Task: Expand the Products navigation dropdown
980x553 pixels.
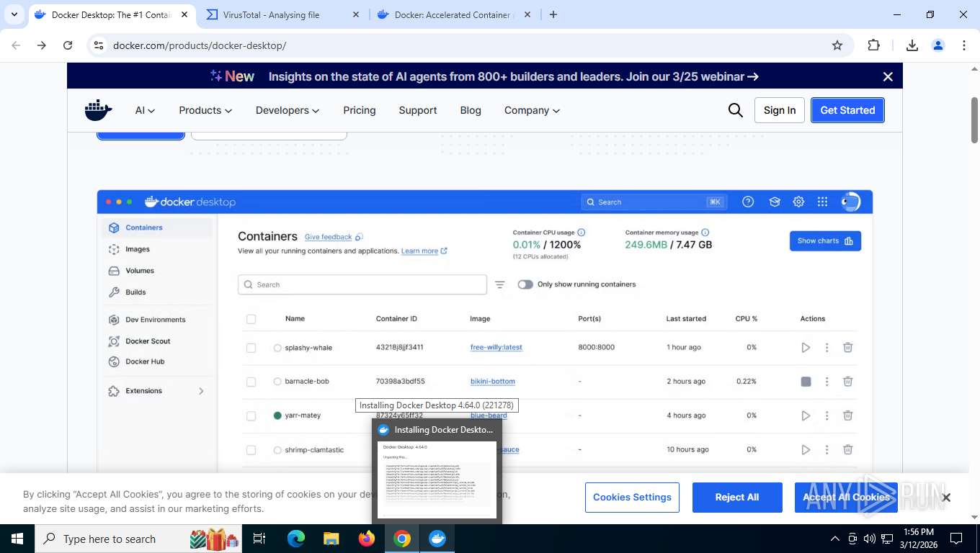Action: 205,110
